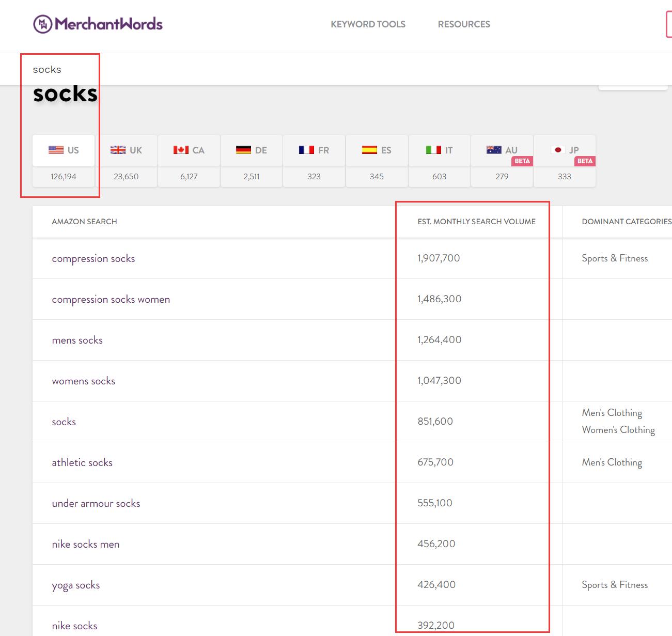Open the under armour socks keyword
672x636 pixels.
point(96,503)
